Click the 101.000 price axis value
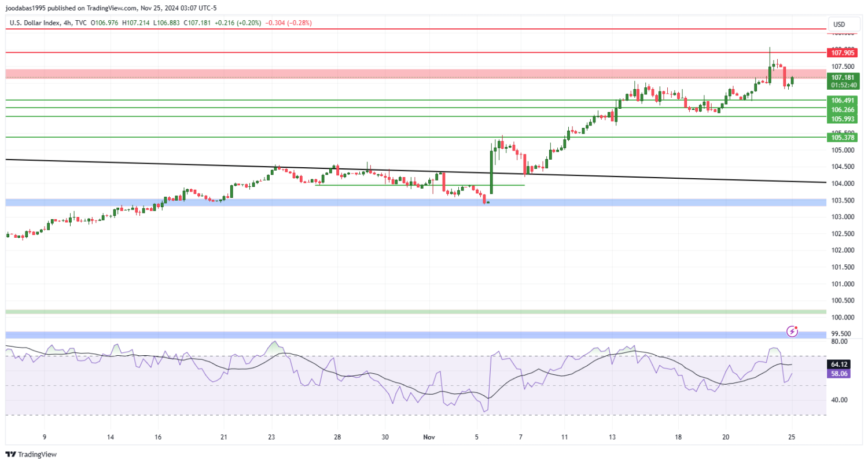 tap(843, 284)
